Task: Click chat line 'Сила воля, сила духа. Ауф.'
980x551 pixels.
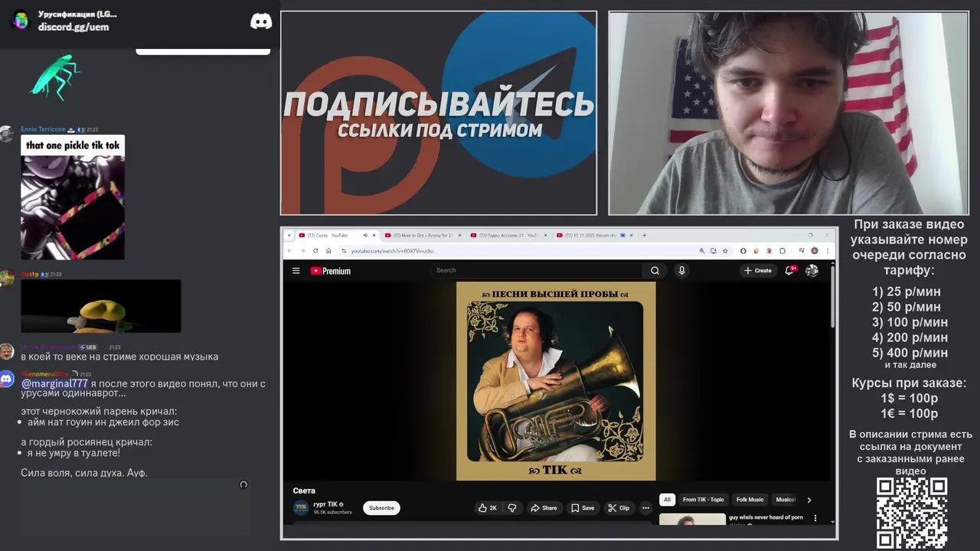Action: point(84,473)
